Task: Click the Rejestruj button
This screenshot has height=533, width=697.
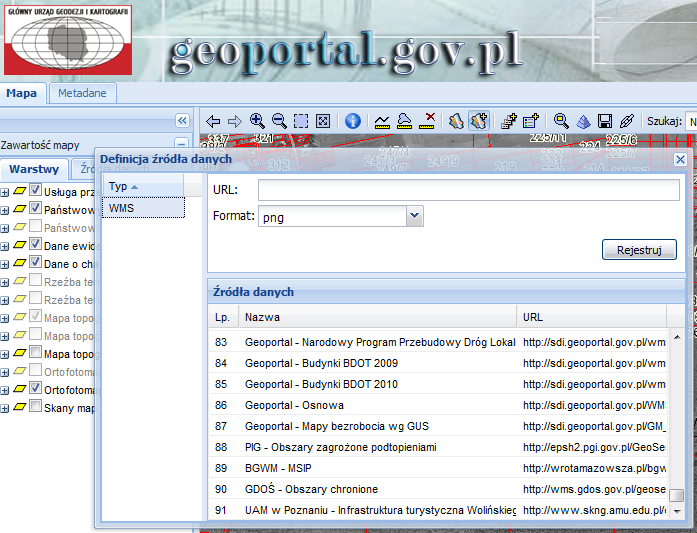Action: [639, 250]
